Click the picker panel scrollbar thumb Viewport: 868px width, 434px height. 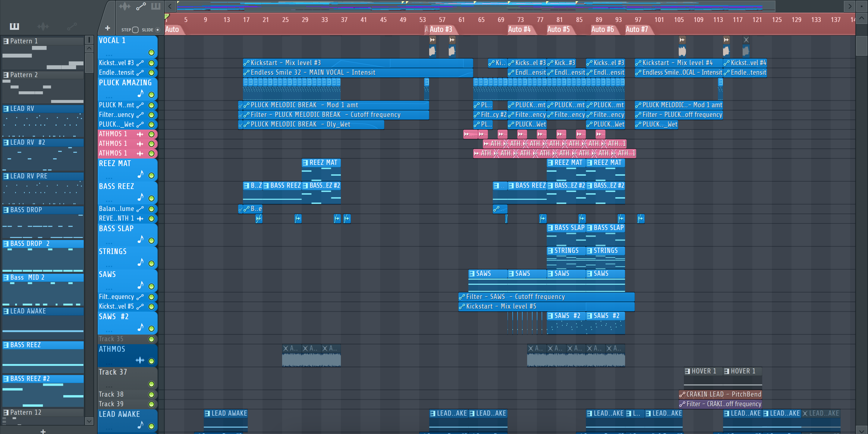[89, 62]
